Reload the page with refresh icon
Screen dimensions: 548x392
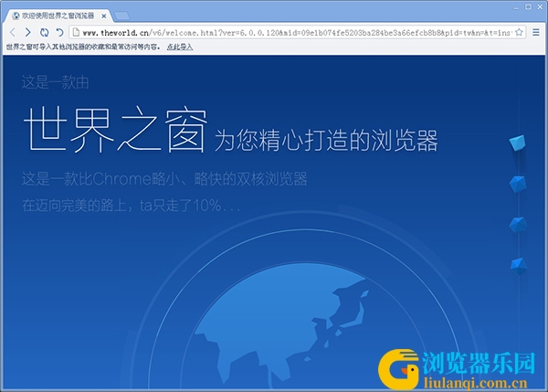(x=44, y=33)
